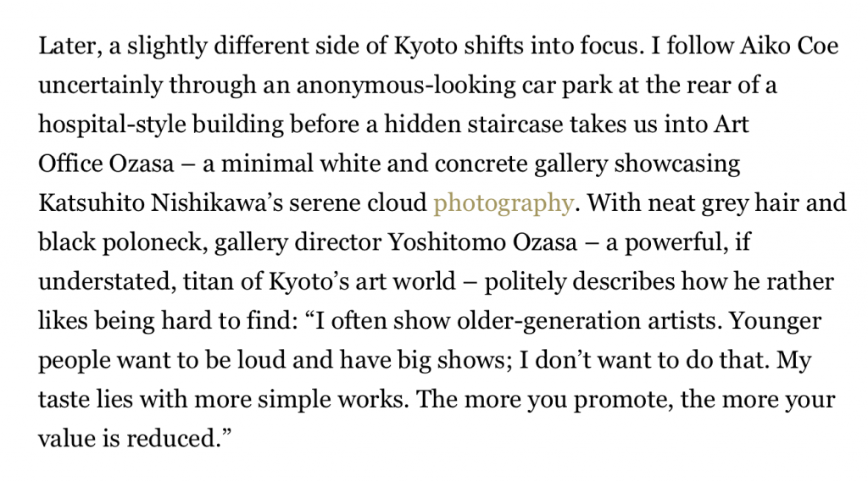The width and height of the screenshot is (868, 482).
Task: Click the word "hospital-style"
Action: pyautogui.click(x=113, y=125)
